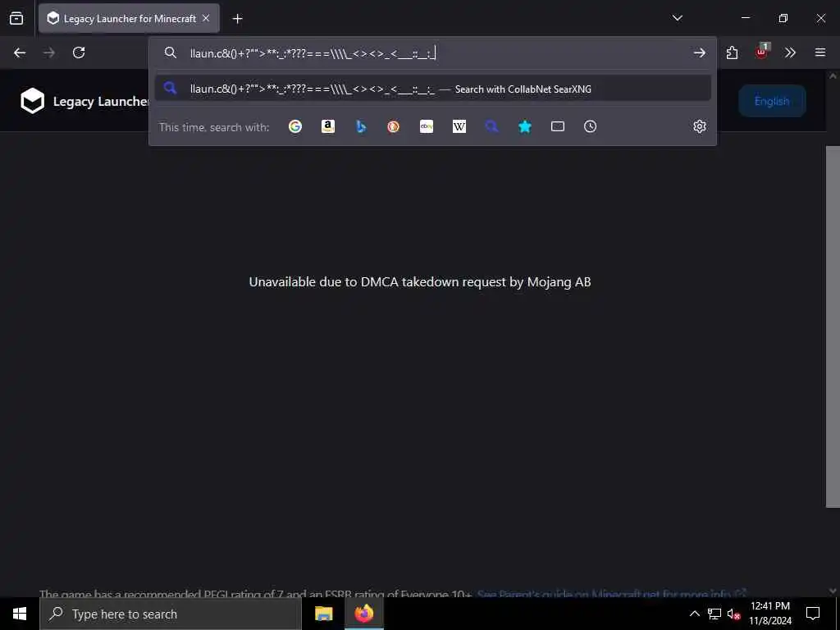
Task: Search in Bookmarks star icon
Action: (x=525, y=126)
